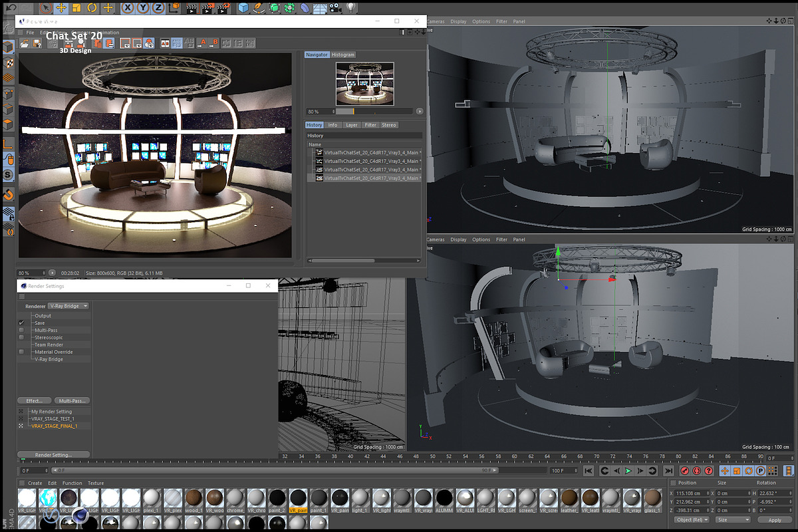Viewport: 798px width, 532px height.
Task: Click the Apply button in Coordinates
Action: [775, 520]
